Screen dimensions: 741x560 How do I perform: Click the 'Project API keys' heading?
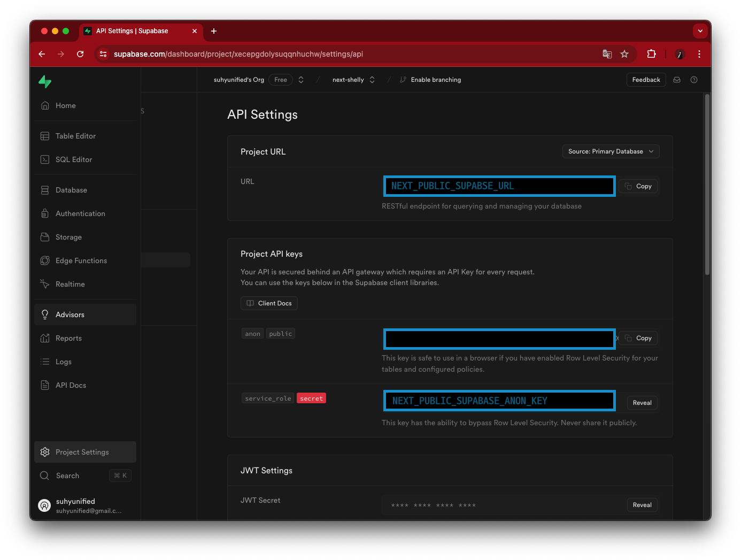tap(272, 254)
